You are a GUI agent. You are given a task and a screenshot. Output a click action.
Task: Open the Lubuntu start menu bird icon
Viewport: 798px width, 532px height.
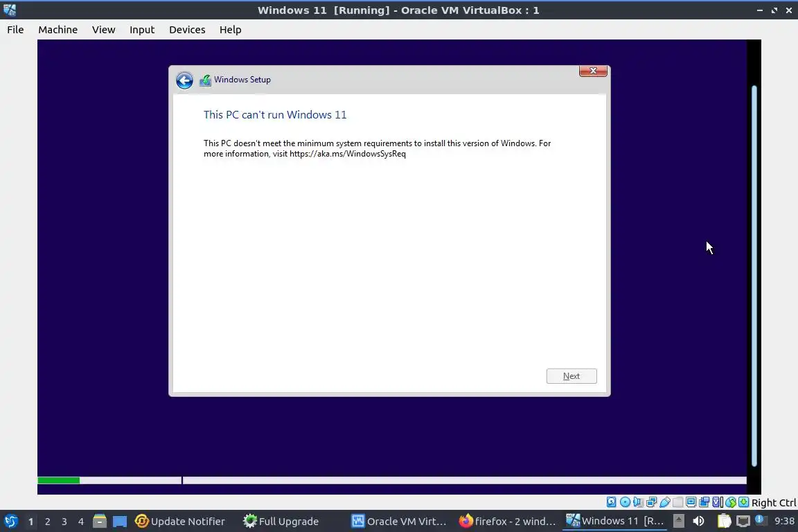pos(10,521)
